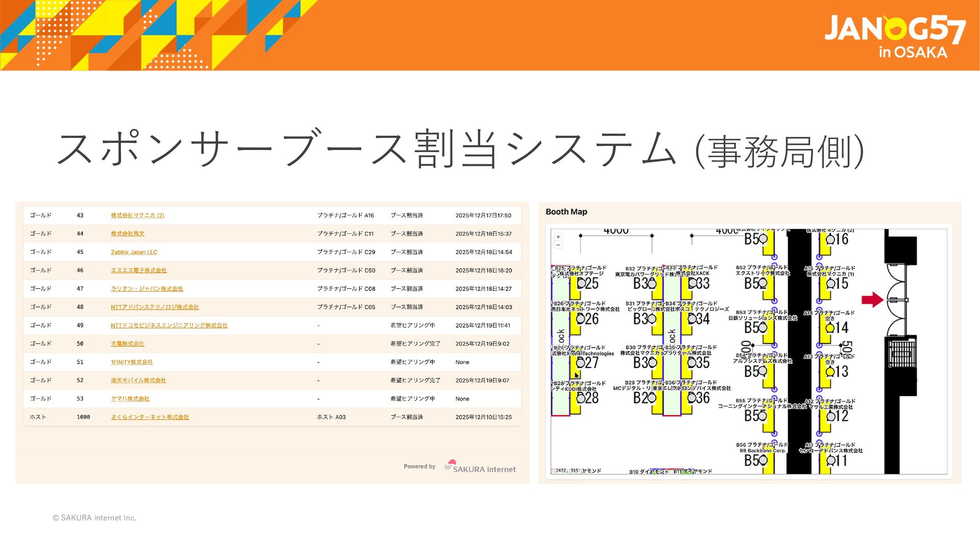Click the circle marker on booth A12
980x551 pixels.
830,416
